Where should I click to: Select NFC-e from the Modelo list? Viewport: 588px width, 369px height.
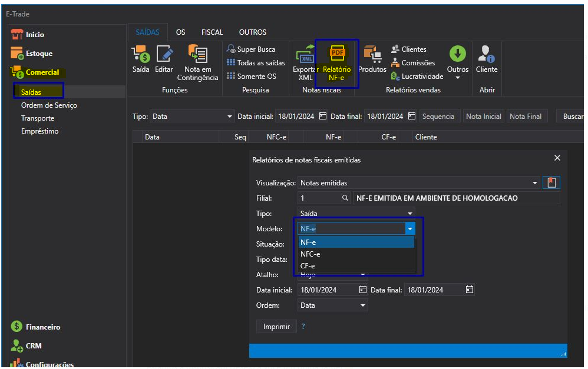tap(310, 254)
